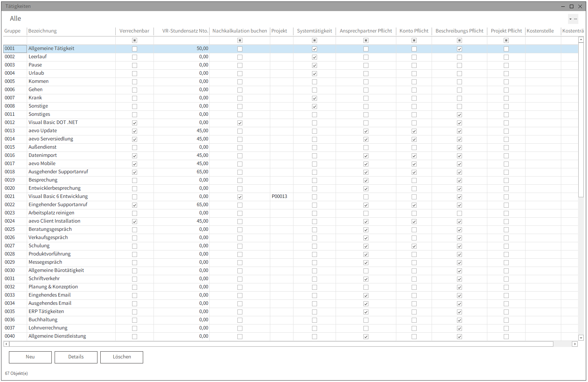Image resolution: width=588 pixels, height=382 pixels.
Task: Toggle the Verrechenbar filter checkbox in filter row
Action: pyautogui.click(x=135, y=40)
